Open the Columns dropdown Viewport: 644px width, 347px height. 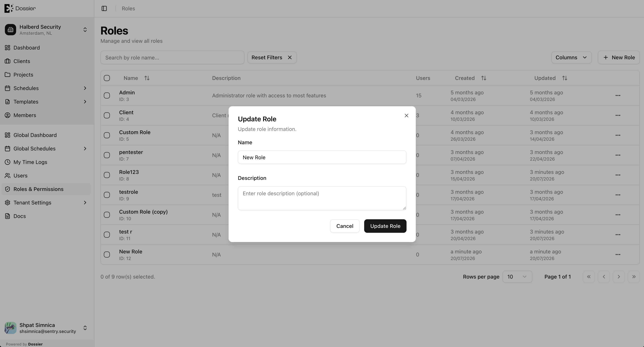pos(571,58)
